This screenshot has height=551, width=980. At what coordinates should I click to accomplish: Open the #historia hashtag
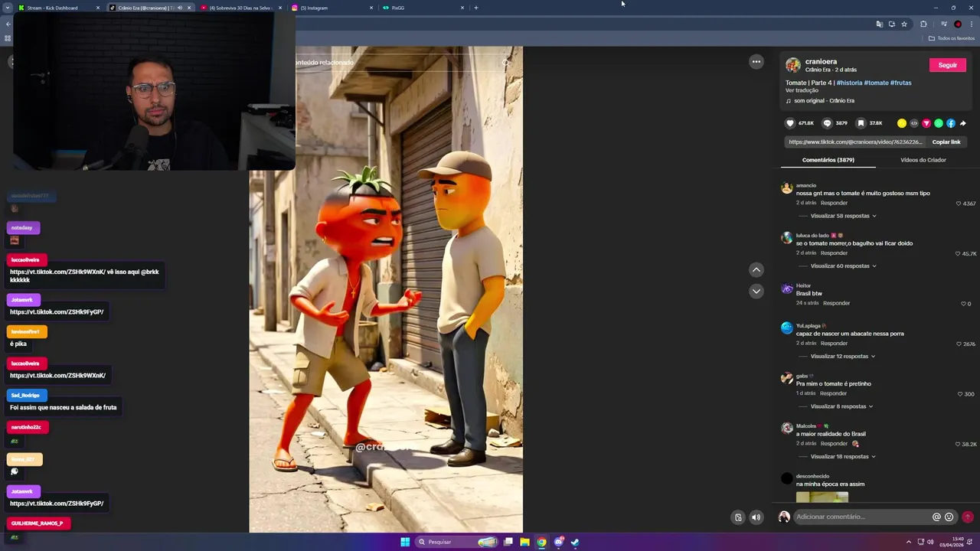pyautogui.click(x=849, y=83)
